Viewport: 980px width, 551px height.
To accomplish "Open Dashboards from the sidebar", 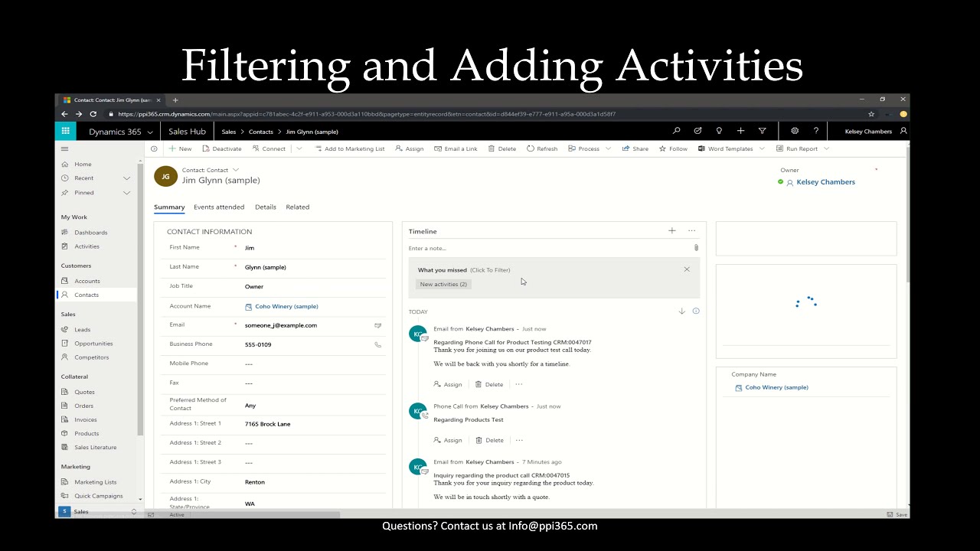I will (90, 233).
